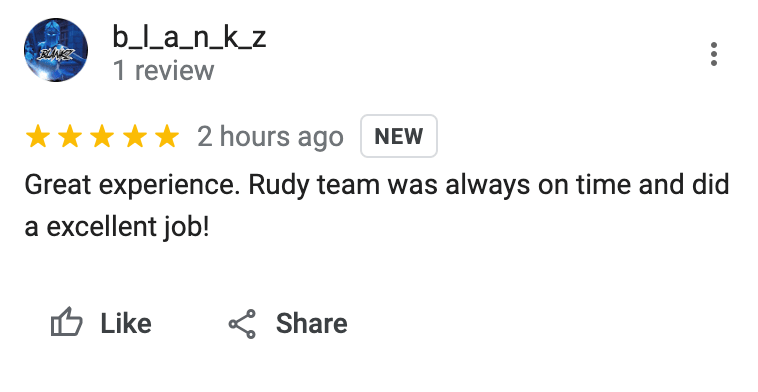Click the "2 hours ago" timestamp
This screenshot has height=392, width=758.
click(x=270, y=137)
